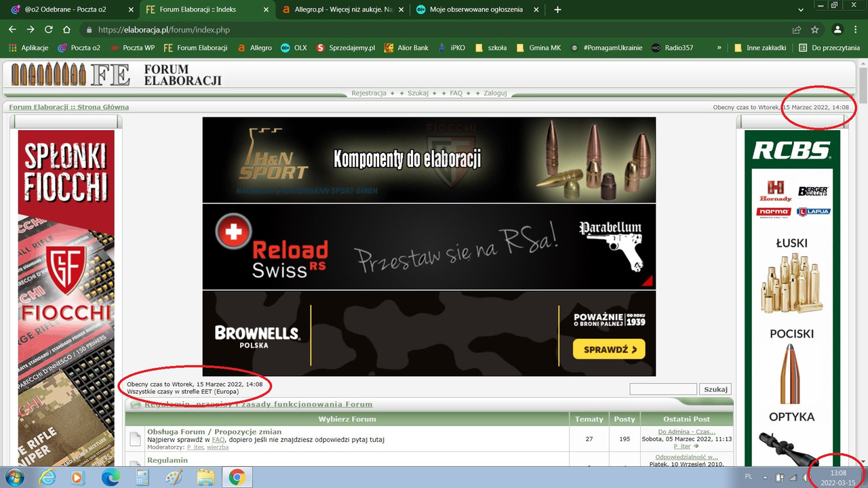Viewport: 868px width, 488px height.
Task: Open the FAQ link in the forum menu
Action: 456,93
